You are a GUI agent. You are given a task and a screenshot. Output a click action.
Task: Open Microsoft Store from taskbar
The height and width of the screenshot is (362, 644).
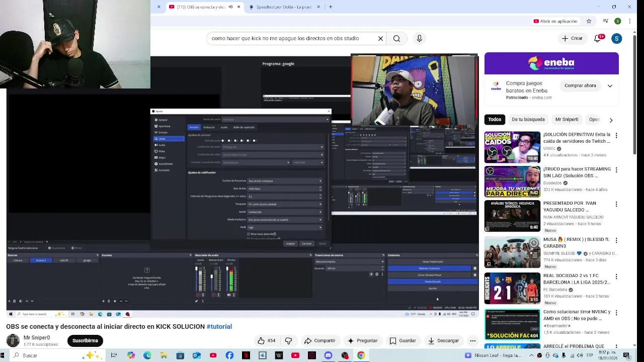(180, 355)
